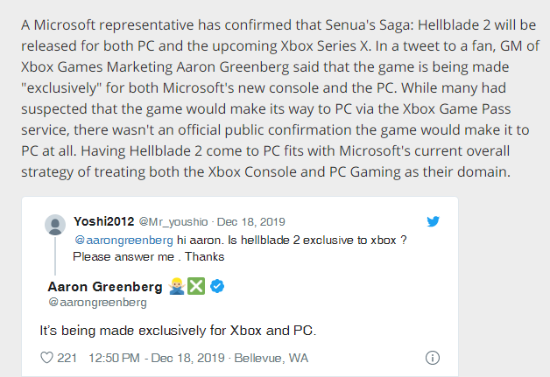This screenshot has width=550, height=377.
Task: Click the heart like icon
Action: point(47,358)
